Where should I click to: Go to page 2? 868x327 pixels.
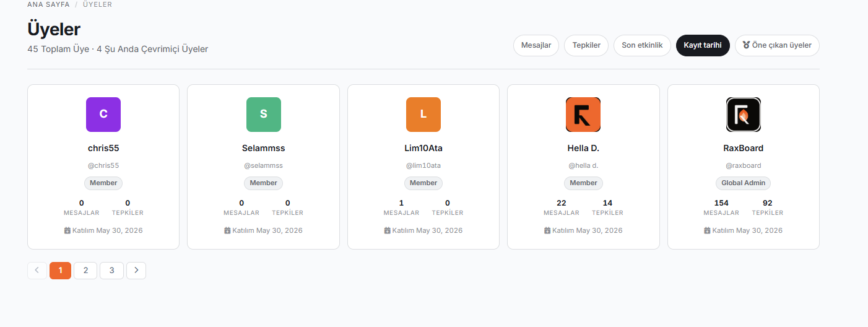tap(85, 270)
